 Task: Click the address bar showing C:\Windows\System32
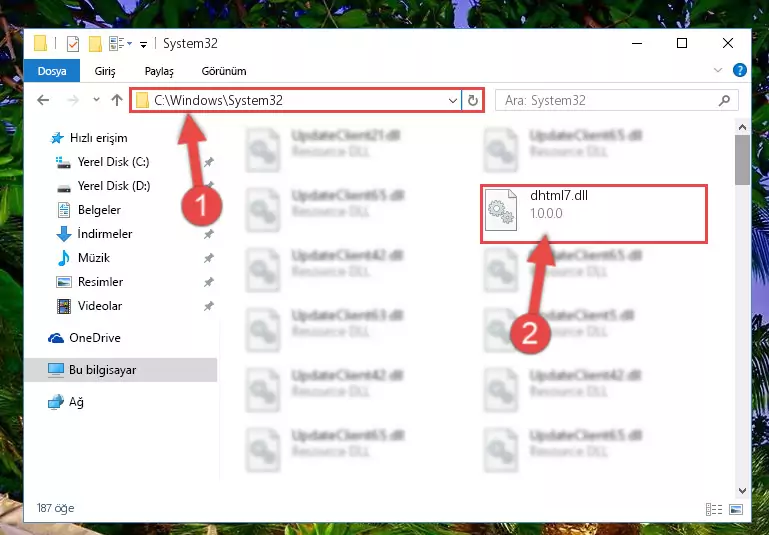(x=296, y=101)
